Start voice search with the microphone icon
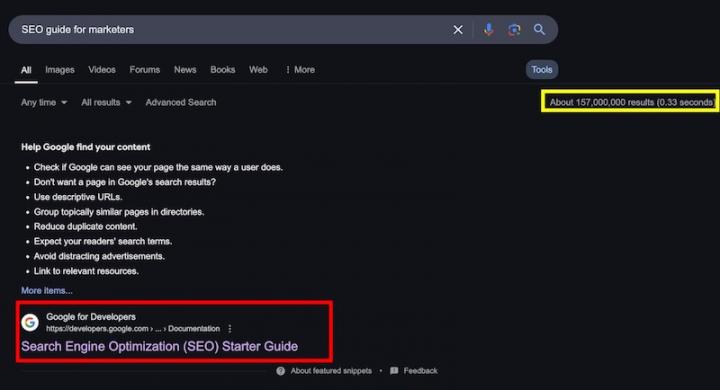 click(489, 30)
